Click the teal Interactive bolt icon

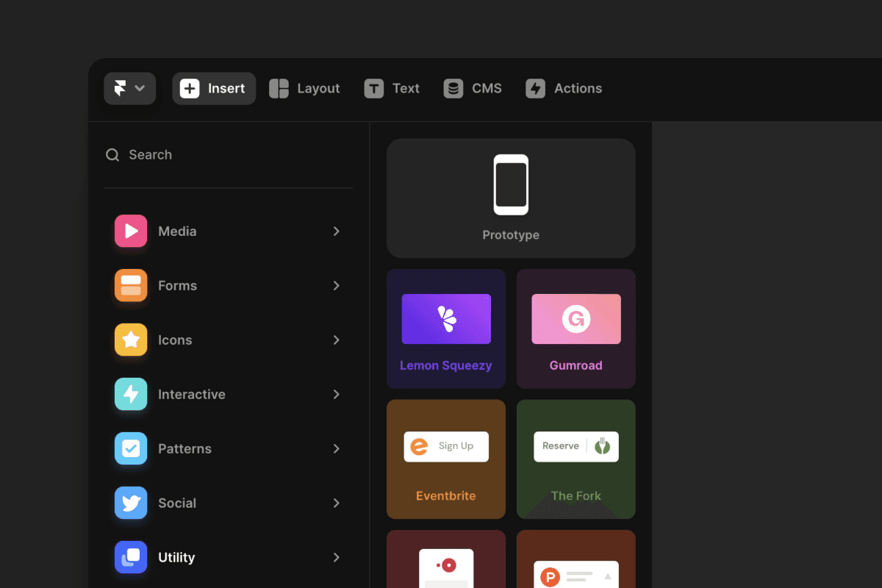point(131,394)
